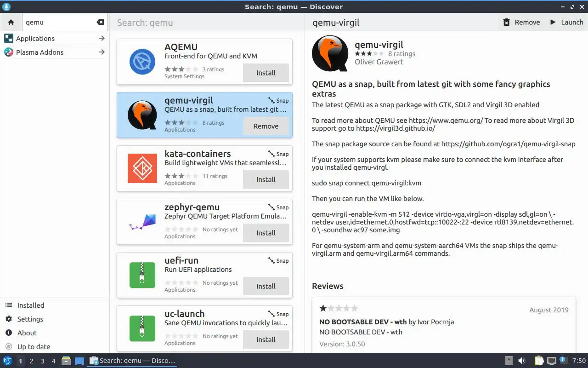The height and width of the screenshot is (368, 588).
Task: Click the 'sudo snap connect qemu-virgil:kvm' line
Action: point(367,183)
